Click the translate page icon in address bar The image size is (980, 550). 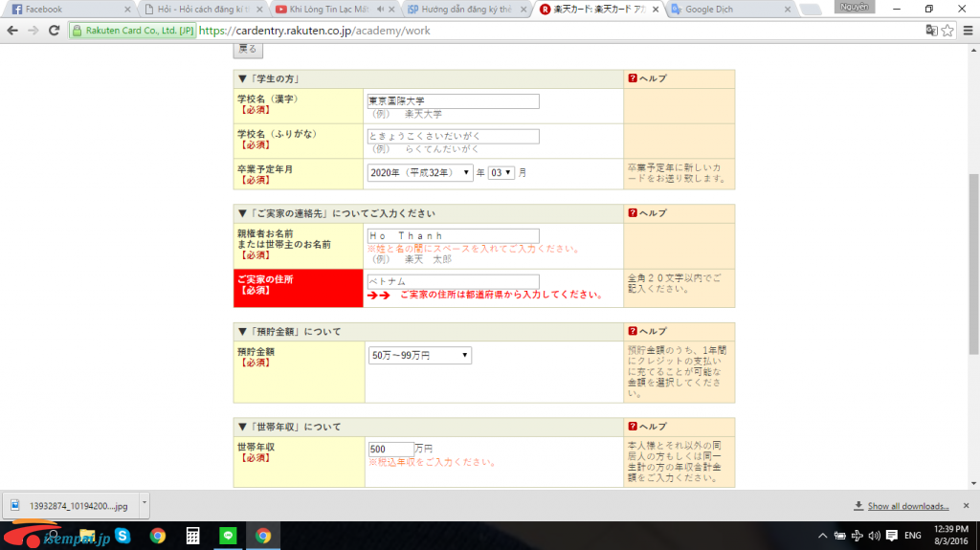[930, 30]
